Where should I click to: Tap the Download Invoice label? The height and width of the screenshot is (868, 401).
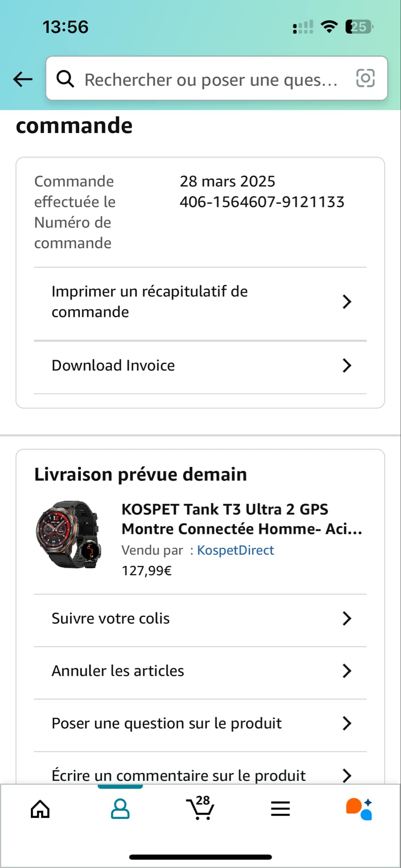coord(113,365)
